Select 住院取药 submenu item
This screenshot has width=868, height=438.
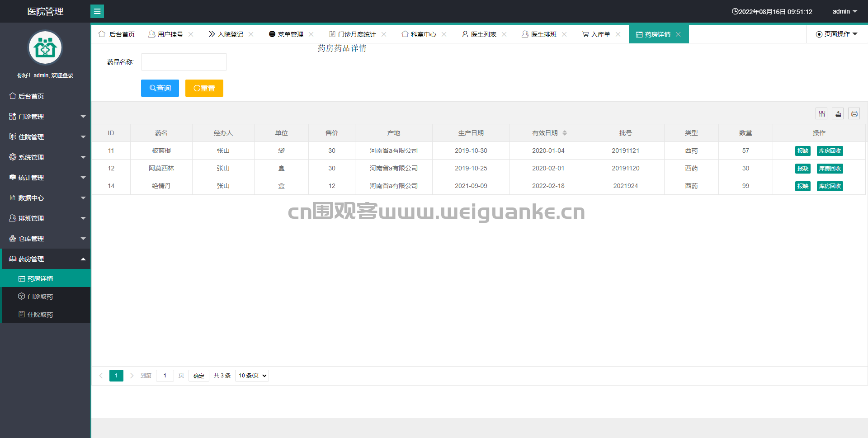click(x=46, y=314)
